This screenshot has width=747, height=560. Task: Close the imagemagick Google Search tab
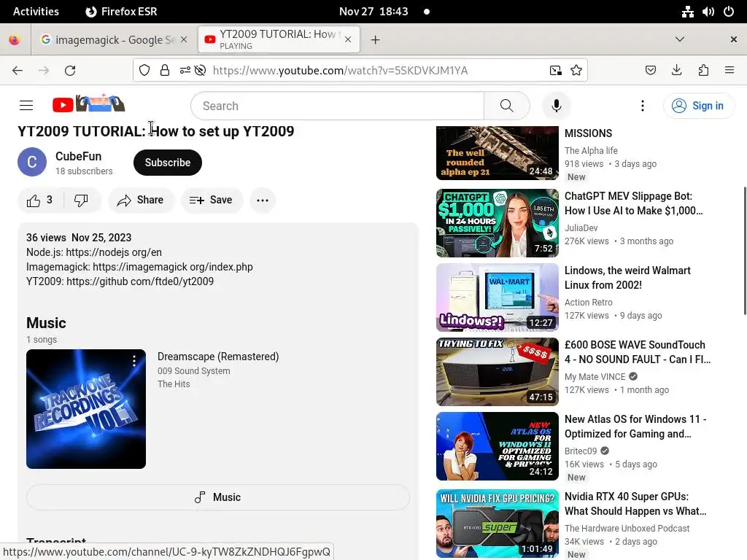[184, 39]
